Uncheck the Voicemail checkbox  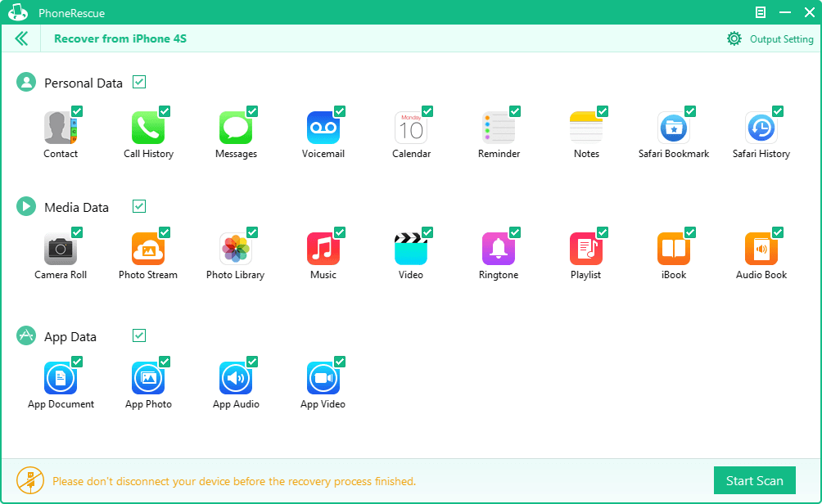340,111
